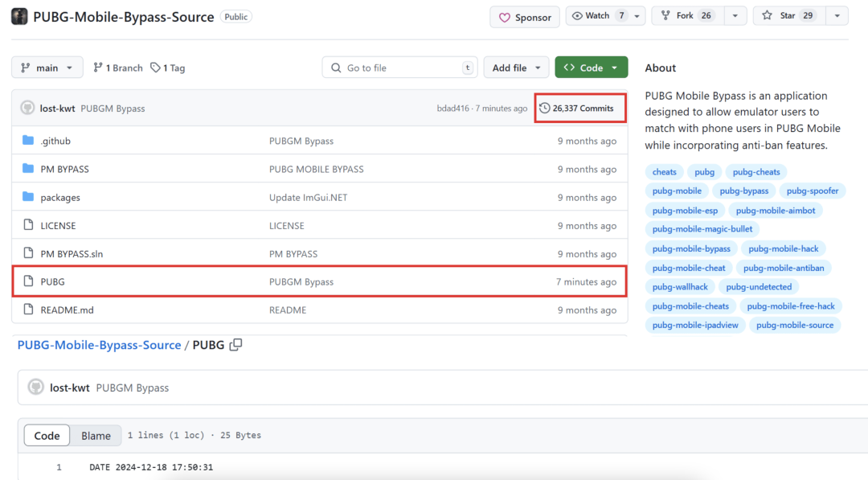The image size is (868, 480).
Task: Expand the Fork options dropdown arrow
Action: tap(735, 16)
